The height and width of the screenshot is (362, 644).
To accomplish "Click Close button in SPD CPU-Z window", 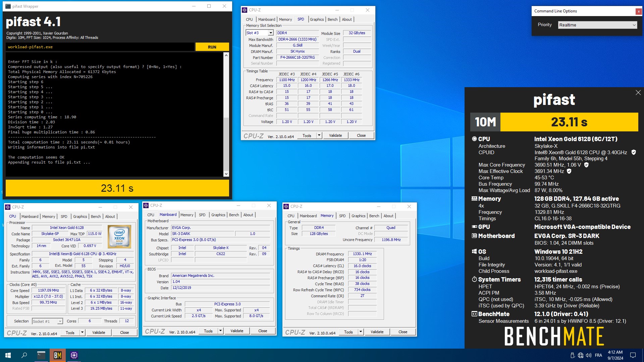I will (361, 136).
